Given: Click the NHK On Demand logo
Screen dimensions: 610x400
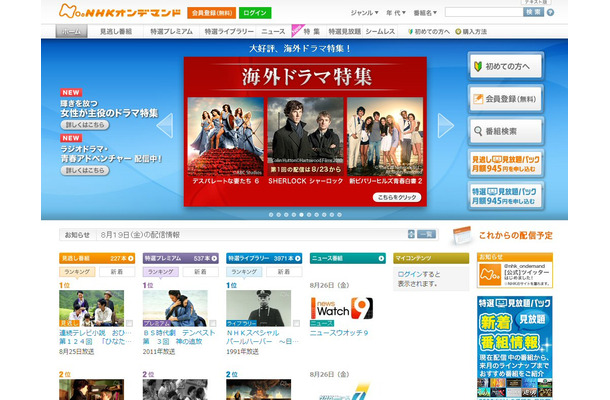Looking at the screenshot, I should coord(119,12).
